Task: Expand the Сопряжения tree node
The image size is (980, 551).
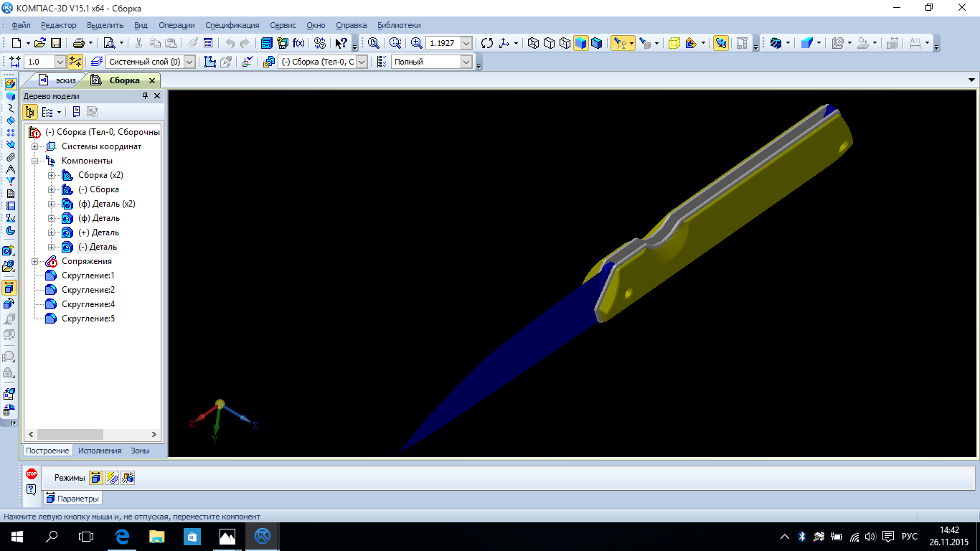Action: [x=34, y=262]
